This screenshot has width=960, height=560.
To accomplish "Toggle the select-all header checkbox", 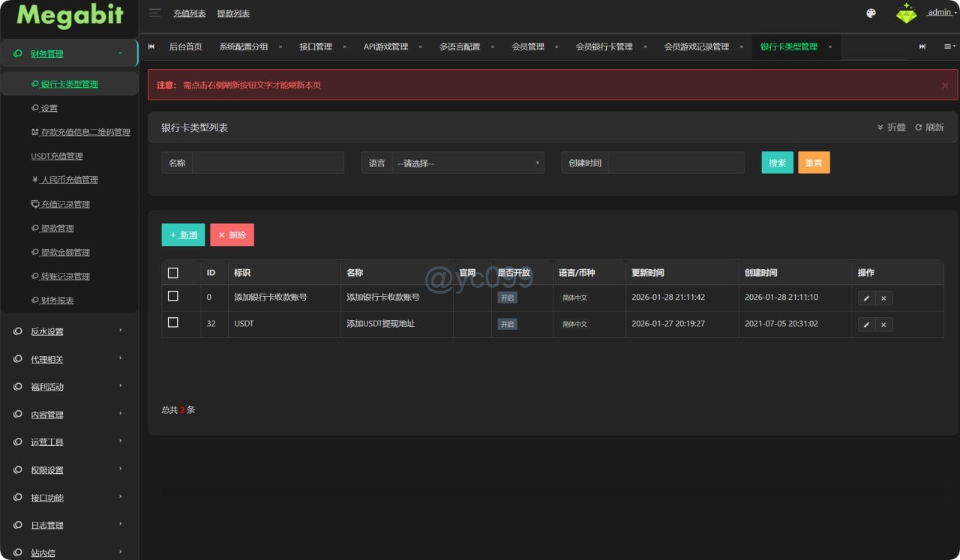I will click(x=173, y=273).
